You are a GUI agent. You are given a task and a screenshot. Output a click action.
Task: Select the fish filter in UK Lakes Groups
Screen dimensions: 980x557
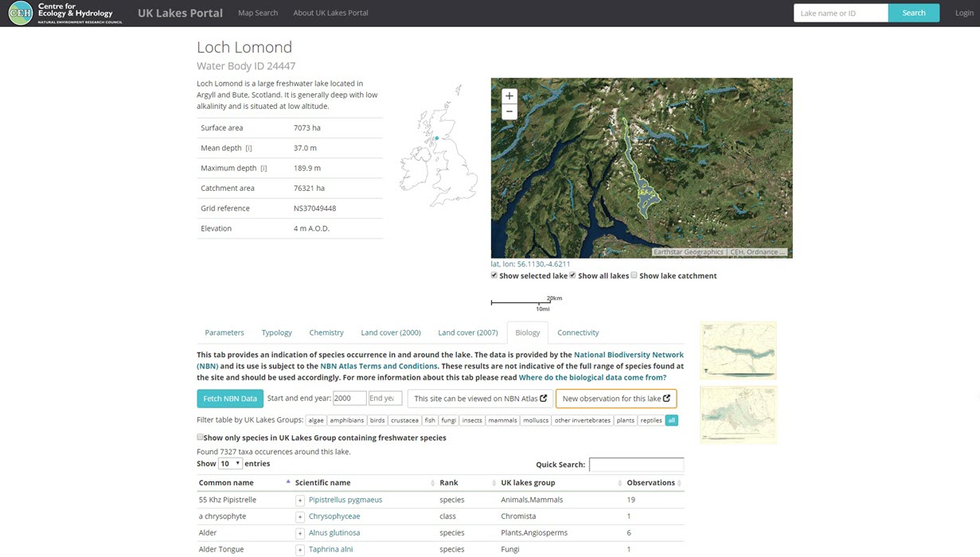click(430, 420)
